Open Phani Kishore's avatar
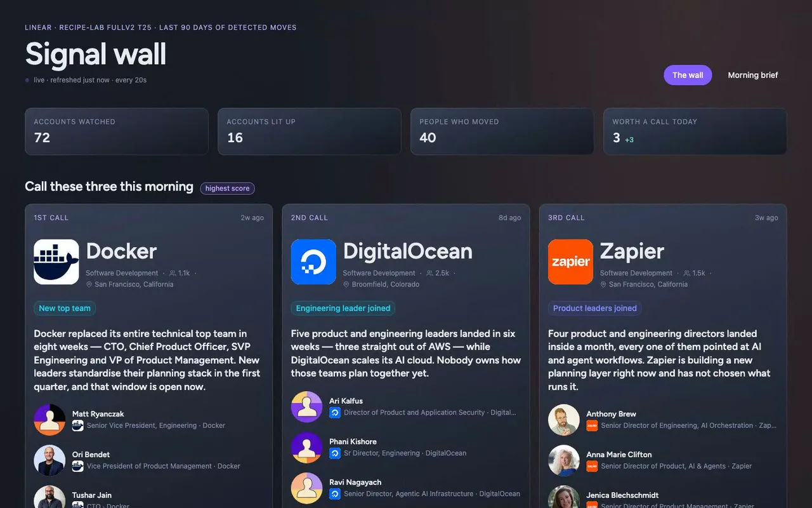Screen dimensions: 812x508 pos(307,448)
